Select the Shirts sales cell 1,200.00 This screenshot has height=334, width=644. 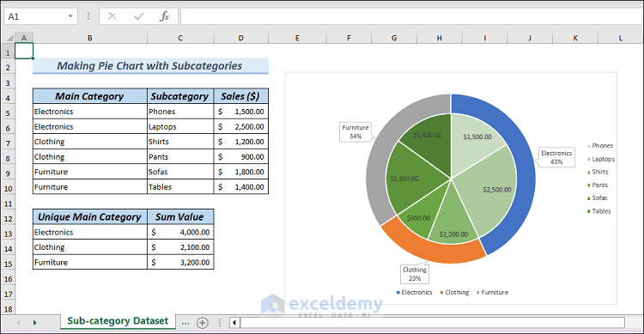[240, 142]
